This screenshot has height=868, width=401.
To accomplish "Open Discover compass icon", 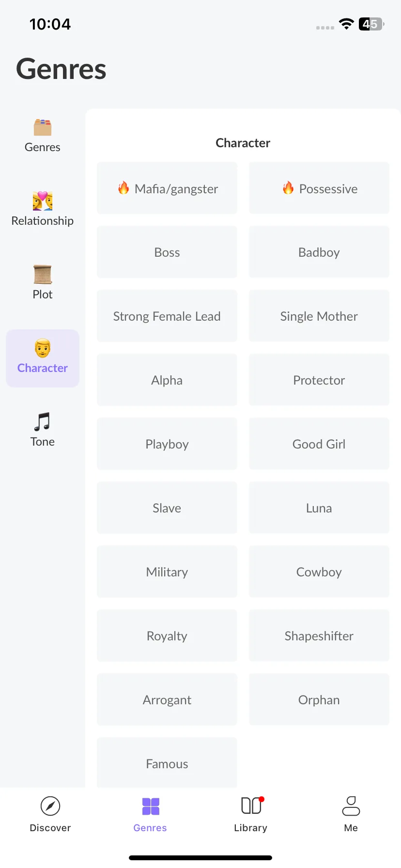I will (50, 806).
